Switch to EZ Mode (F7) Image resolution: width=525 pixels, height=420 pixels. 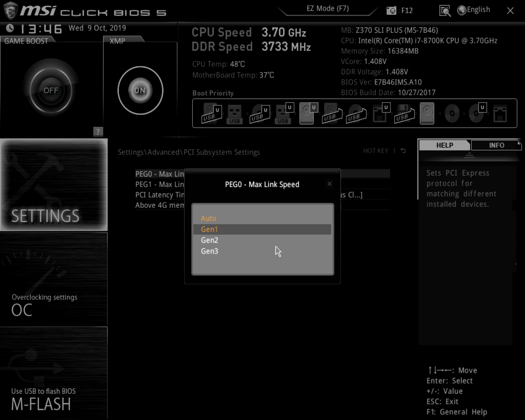(327, 9)
